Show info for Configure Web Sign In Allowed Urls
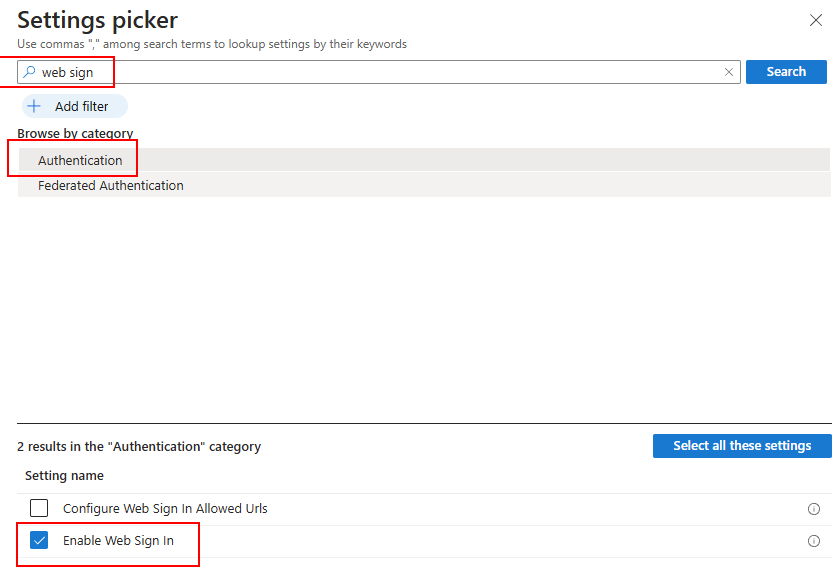Screen dimensions: 840x581 [813, 509]
